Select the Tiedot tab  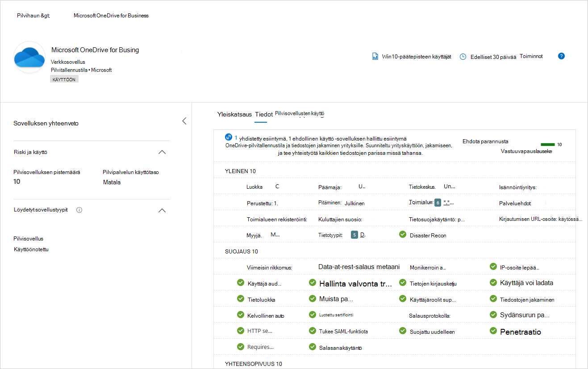click(x=264, y=114)
